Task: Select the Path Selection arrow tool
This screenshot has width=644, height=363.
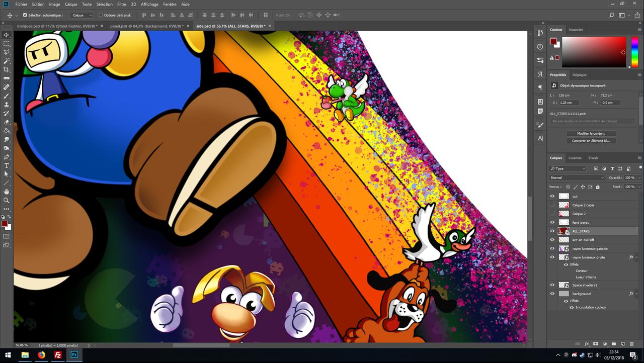Action: [7, 174]
